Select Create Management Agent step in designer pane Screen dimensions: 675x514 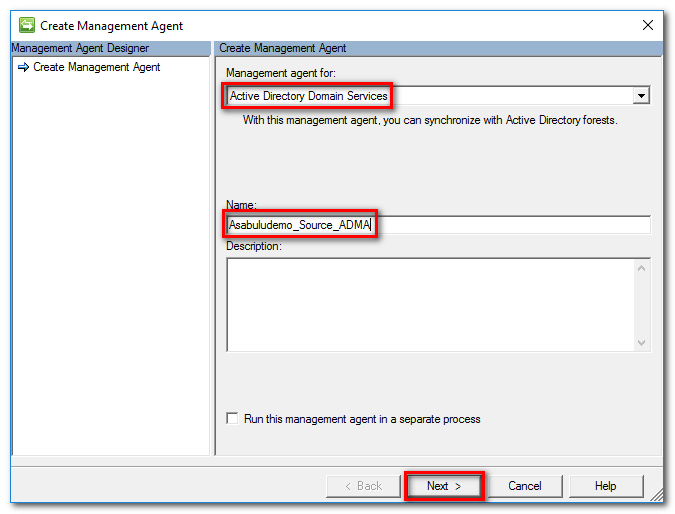(x=96, y=67)
